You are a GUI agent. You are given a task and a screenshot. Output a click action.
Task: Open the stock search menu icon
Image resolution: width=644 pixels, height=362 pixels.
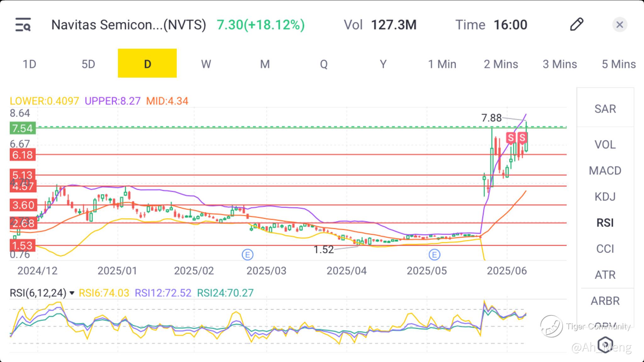click(x=23, y=25)
